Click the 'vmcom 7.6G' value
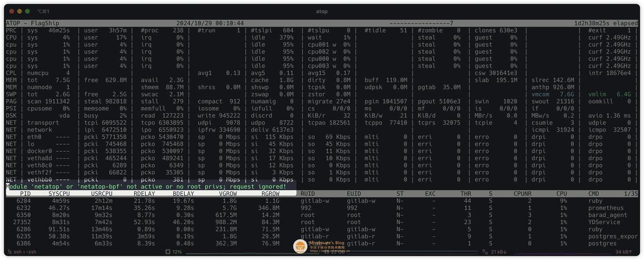Screen dimensions: 644x260 tap(553, 94)
